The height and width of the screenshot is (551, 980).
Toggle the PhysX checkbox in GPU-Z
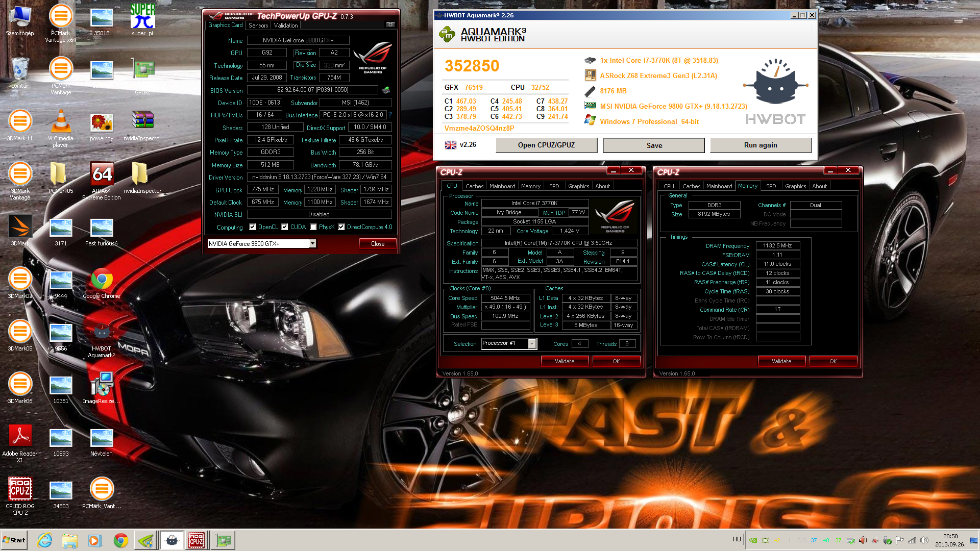coord(313,227)
